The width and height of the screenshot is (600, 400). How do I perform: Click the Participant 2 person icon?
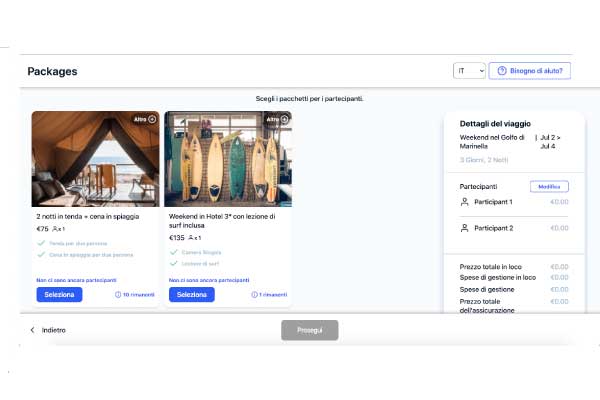pyautogui.click(x=464, y=228)
